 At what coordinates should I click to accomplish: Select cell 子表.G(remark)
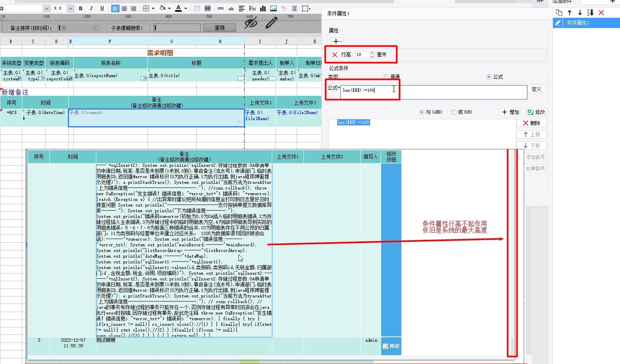156,118
